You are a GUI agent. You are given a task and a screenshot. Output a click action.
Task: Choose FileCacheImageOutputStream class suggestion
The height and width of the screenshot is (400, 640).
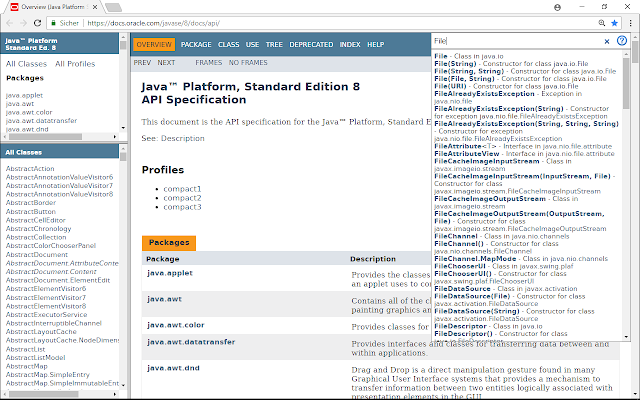click(x=506, y=202)
